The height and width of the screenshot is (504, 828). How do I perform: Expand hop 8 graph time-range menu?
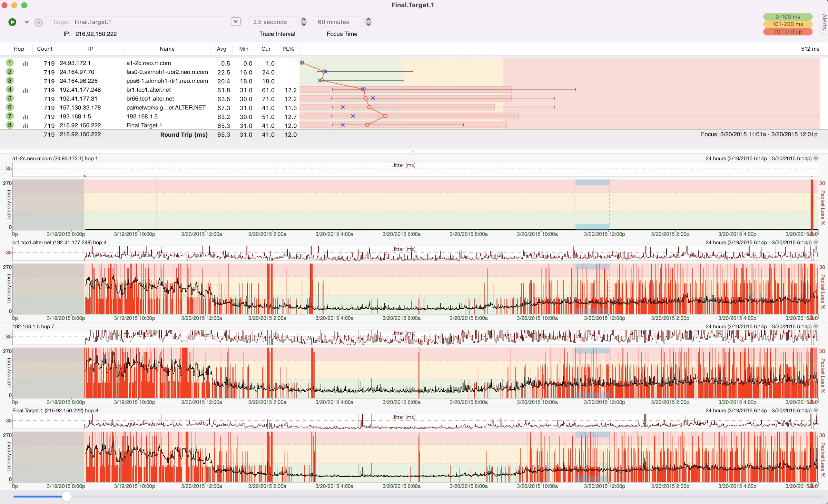(816, 411)
